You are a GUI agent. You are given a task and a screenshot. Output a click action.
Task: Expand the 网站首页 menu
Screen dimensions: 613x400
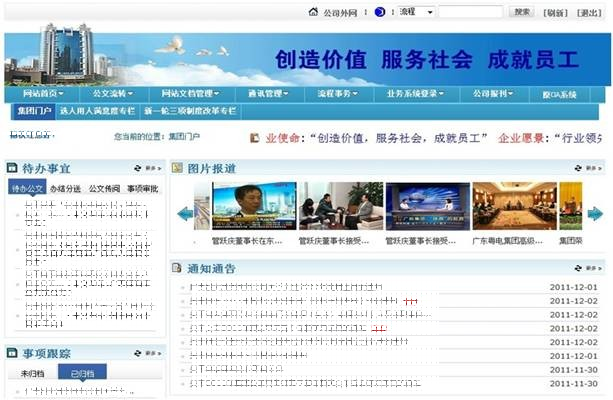pos(43,94)
